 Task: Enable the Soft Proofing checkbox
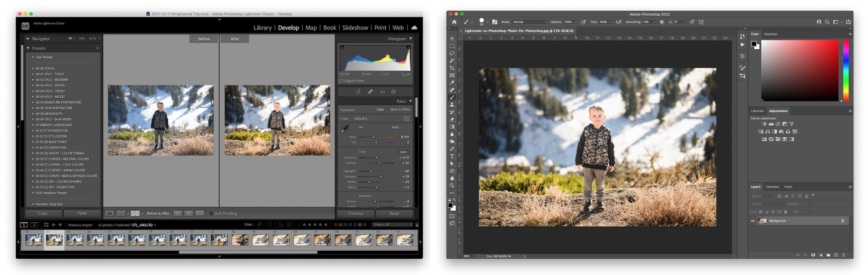click(x=211, y=213)
